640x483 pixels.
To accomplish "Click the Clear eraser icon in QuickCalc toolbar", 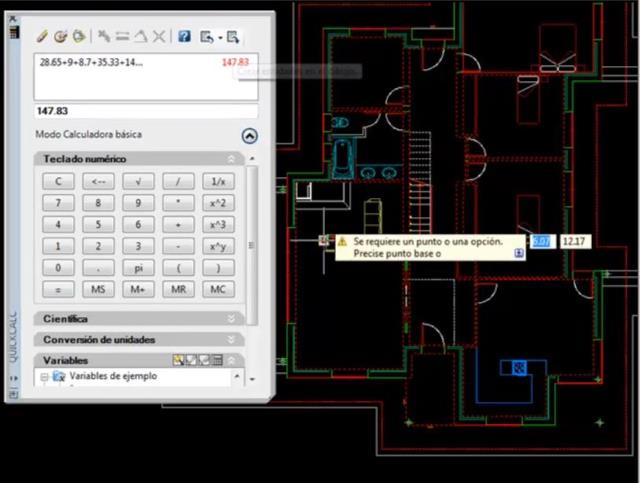I will click(42, 36).
